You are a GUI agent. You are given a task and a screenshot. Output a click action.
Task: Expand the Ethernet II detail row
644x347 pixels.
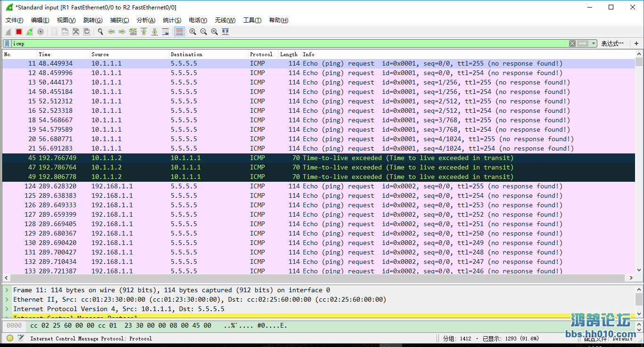pyautogui.click(x=7, y=300)
